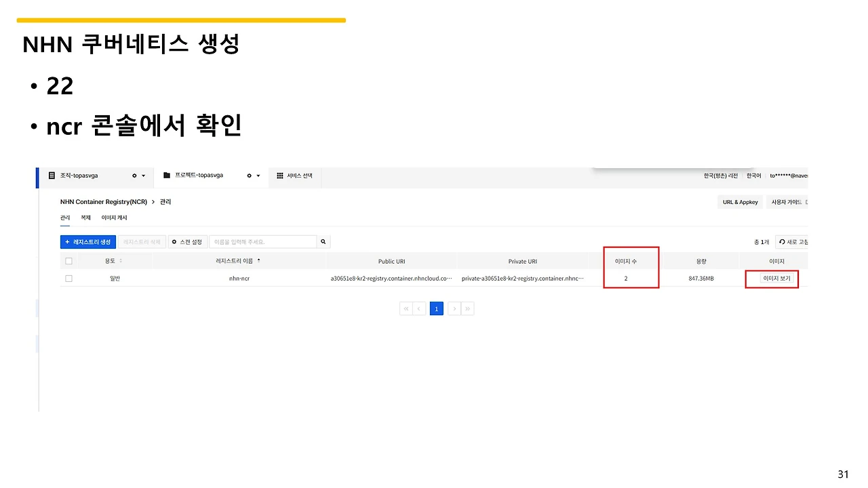Image resolution: width=868 pixels, height=488 pixels.
Task: Click the URL & Appkey link
Action: coord(739,201)
